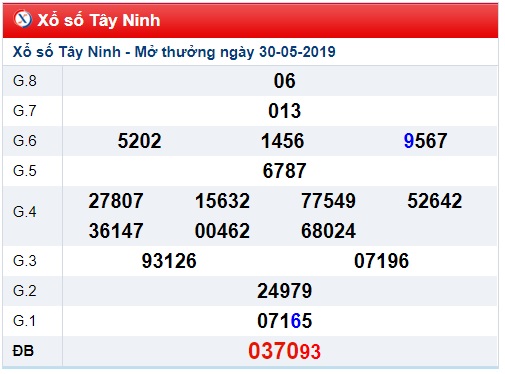Select the G.4 prize label
The height and width of the screenshot is (374, 505).
coord(25,212)
